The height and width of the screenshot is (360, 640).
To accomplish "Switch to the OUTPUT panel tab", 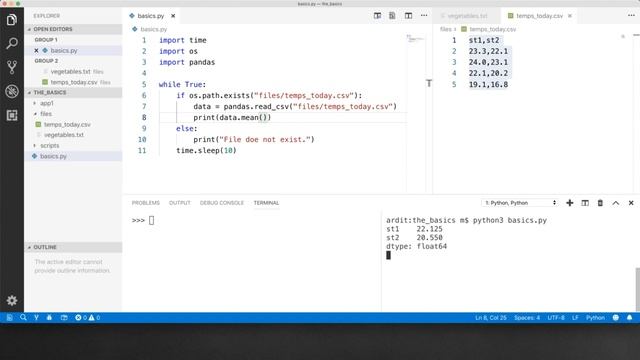I will point(180,203).
